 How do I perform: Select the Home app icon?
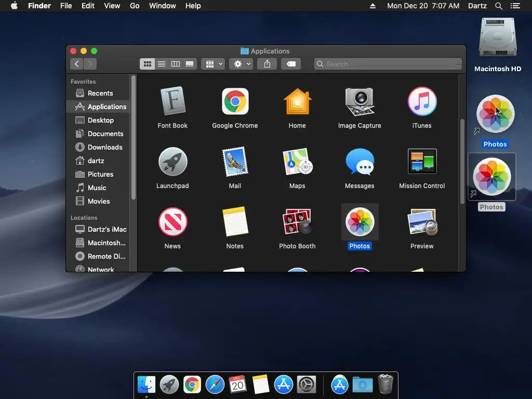(297, 101)
